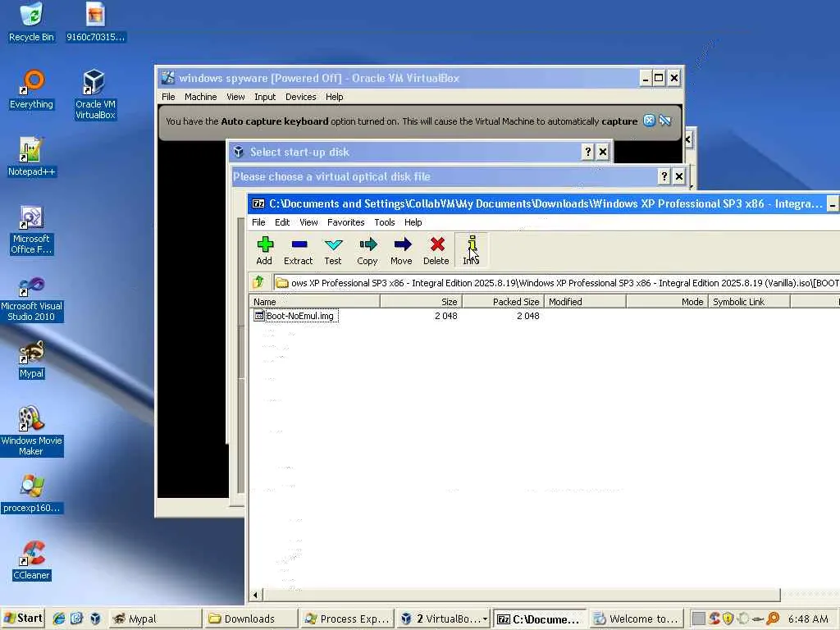Go up one folder level in 7-Zip

click(x=258, y=282)
